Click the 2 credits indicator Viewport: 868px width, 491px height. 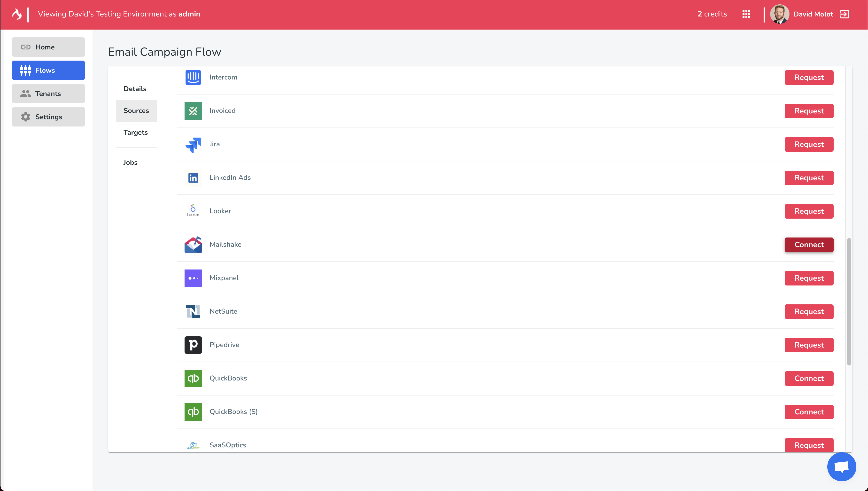(712, 14)
